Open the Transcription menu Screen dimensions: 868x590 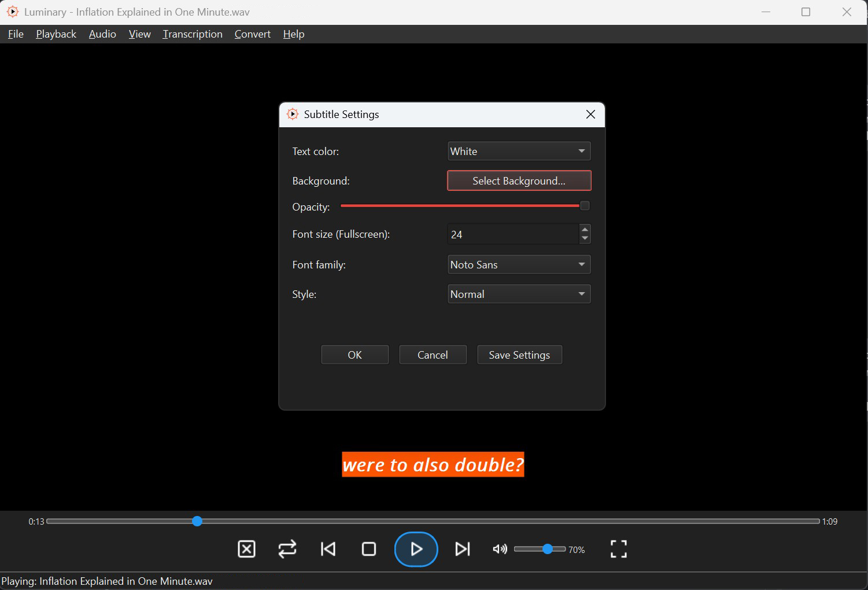[193, 34]
